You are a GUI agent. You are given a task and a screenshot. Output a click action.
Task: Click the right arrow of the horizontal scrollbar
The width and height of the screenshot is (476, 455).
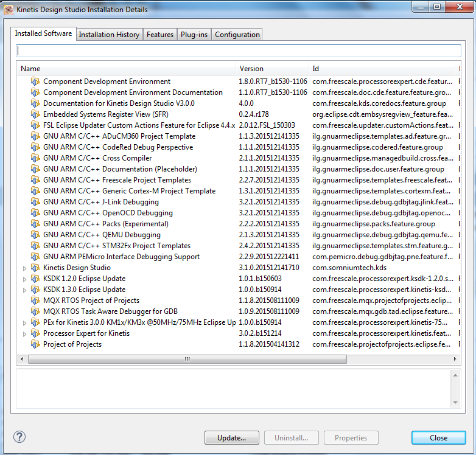pos(455,359)
